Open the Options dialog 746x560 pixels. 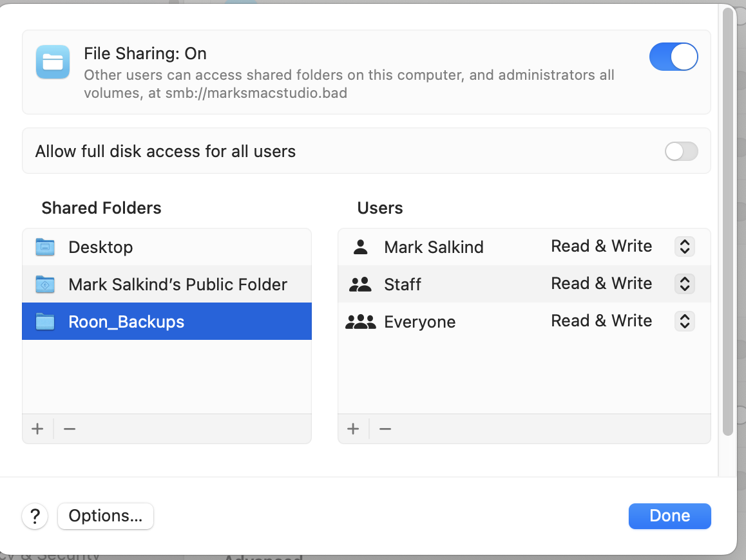pos(105,516)
